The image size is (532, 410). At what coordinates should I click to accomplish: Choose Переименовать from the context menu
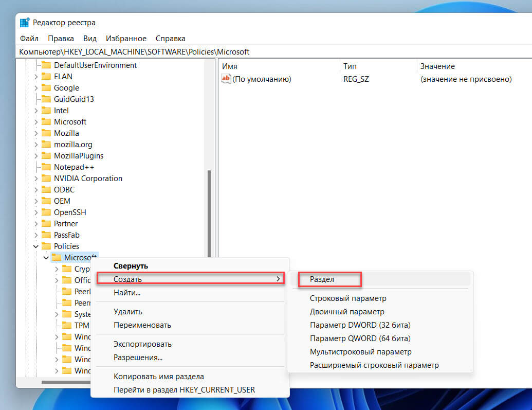(142, 325)
